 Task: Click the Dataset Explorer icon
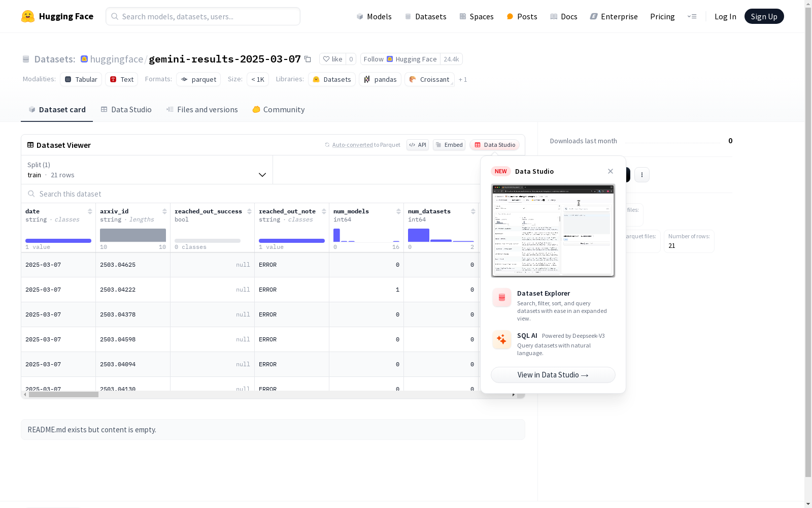coord(502,298)
